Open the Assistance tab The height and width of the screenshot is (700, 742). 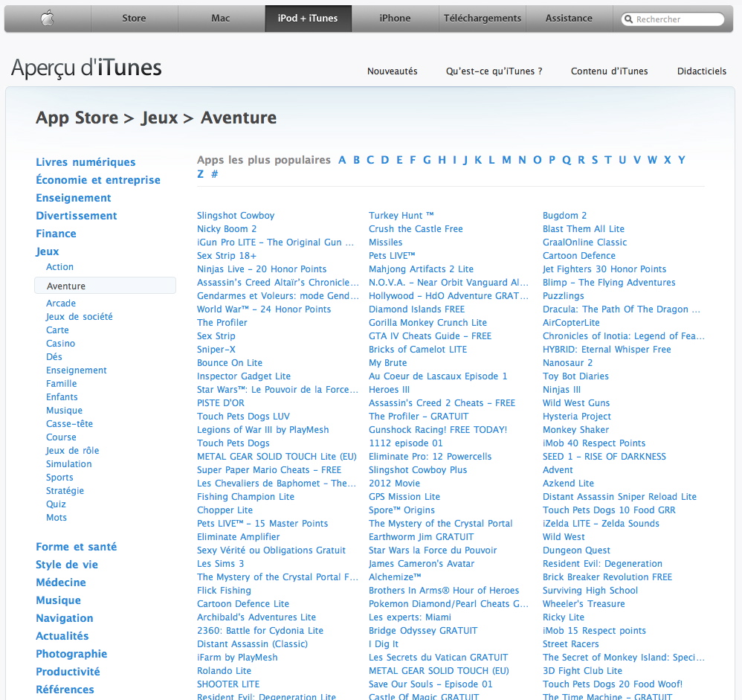(569, 19)
